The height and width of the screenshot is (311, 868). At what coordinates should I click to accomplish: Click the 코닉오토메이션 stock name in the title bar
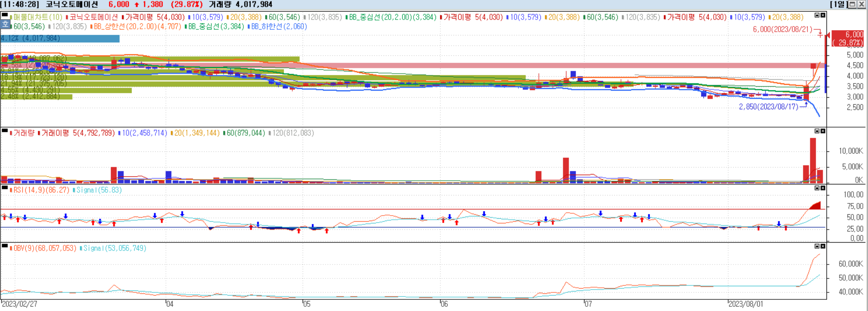72,4
